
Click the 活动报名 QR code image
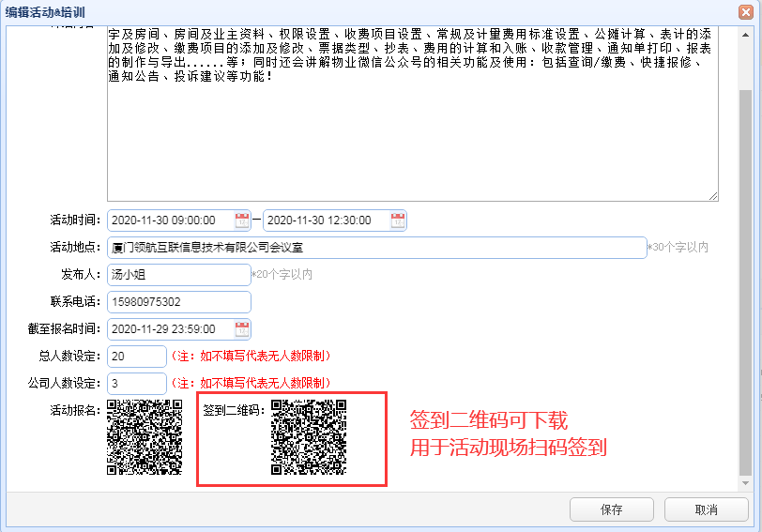pyautogui.click(x=144, y=436)
